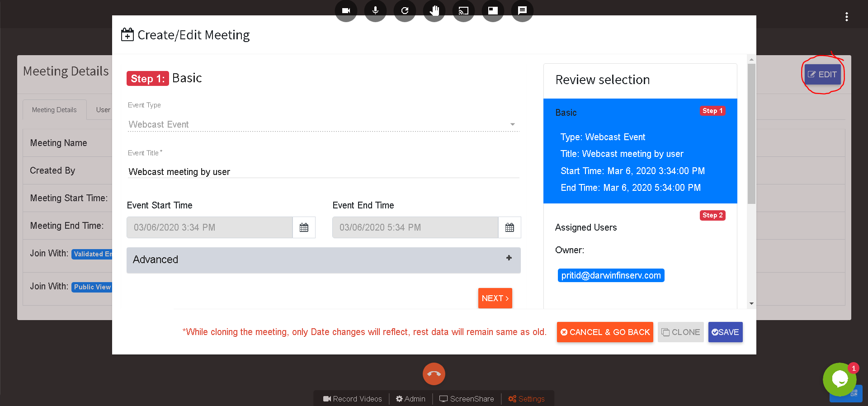This screenshot has width=868, height=406.
Task: Click owner email pritid@darwinfinserv.com tag
Action: [x=611, y=275]
